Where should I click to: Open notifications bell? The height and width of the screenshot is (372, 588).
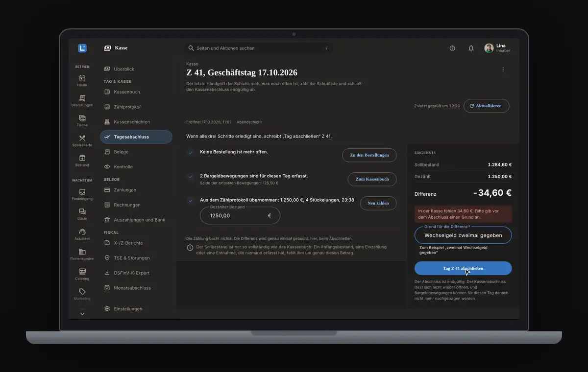471,48
